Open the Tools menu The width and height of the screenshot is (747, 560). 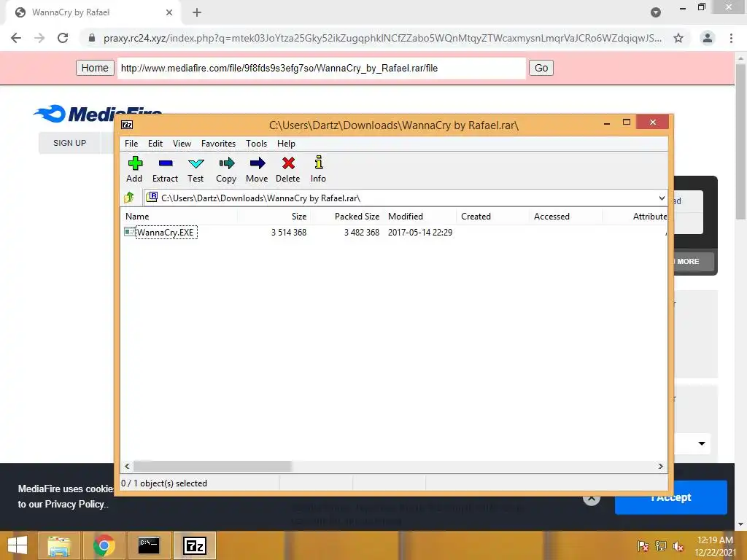pos(256,144)
